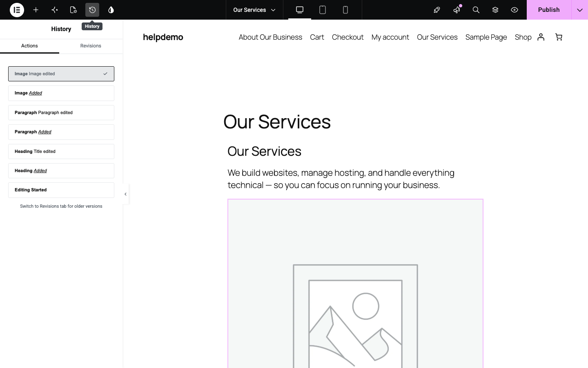The height and width of the screenshot is (368, 588).
Task: Open the Structure layers icon
Action: 495,10
